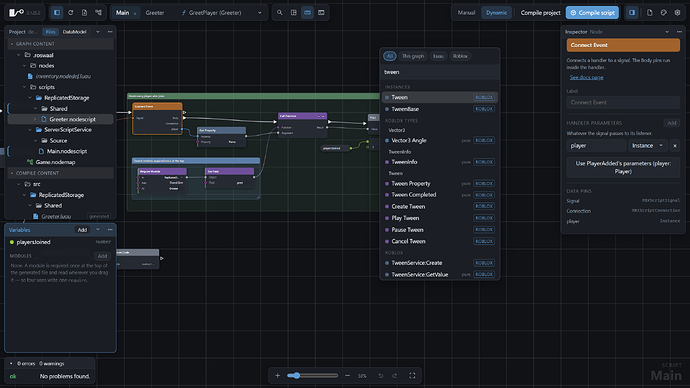
Task: Click the magnifier search icon in the toolbar
Action: (279, 13)
